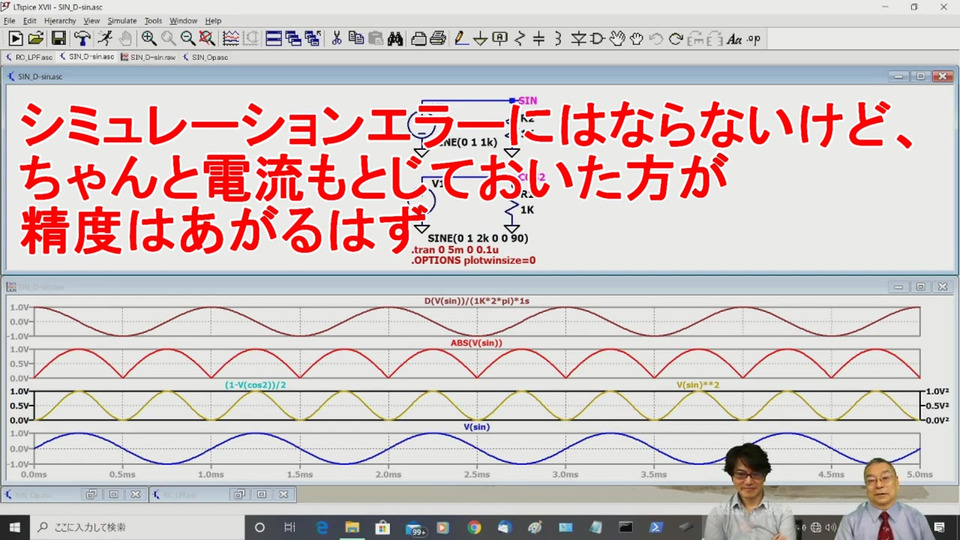Click the Zoom Full Extents icon

point(208,39)
